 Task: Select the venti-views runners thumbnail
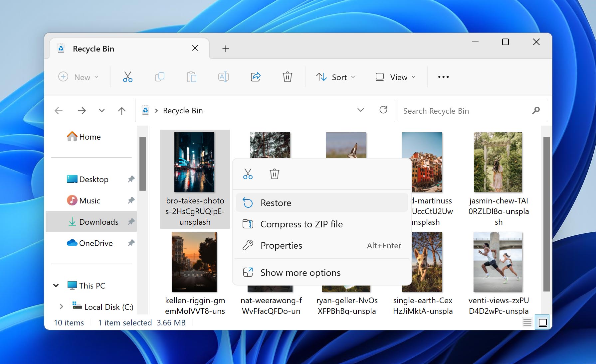498,262
